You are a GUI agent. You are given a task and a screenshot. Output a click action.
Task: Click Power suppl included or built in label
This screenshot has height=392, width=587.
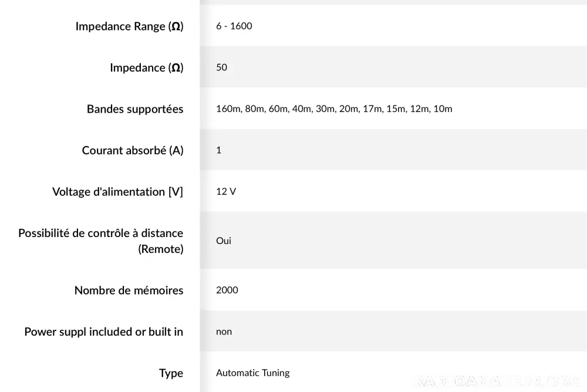pyautogui.click(x=104, y=332)
